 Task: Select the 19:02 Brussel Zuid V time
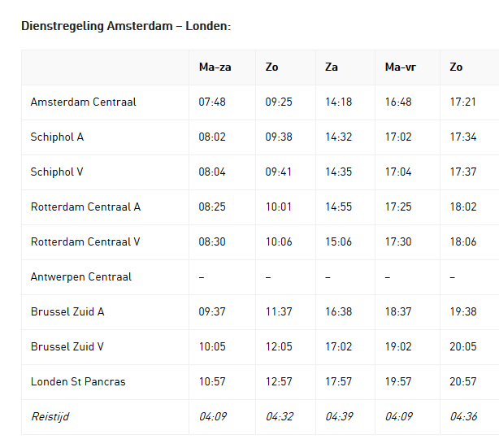click(x=398, y=346)
